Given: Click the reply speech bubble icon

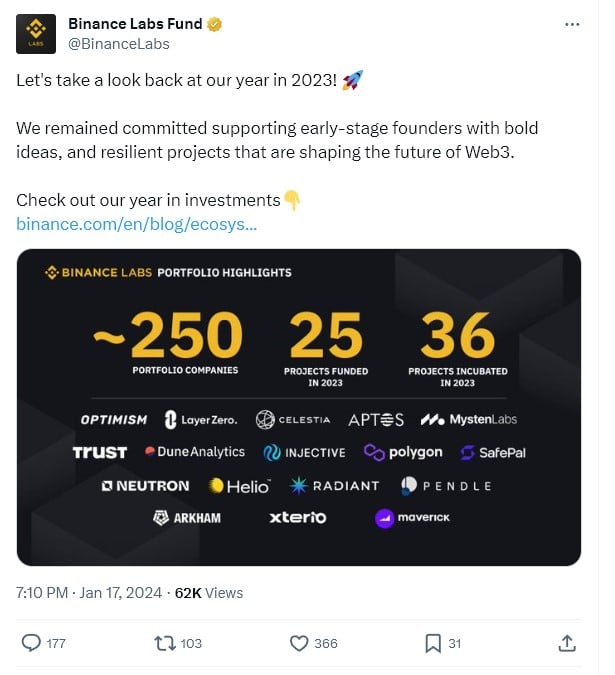Looking at the screenshot, I should pos(32,643).
